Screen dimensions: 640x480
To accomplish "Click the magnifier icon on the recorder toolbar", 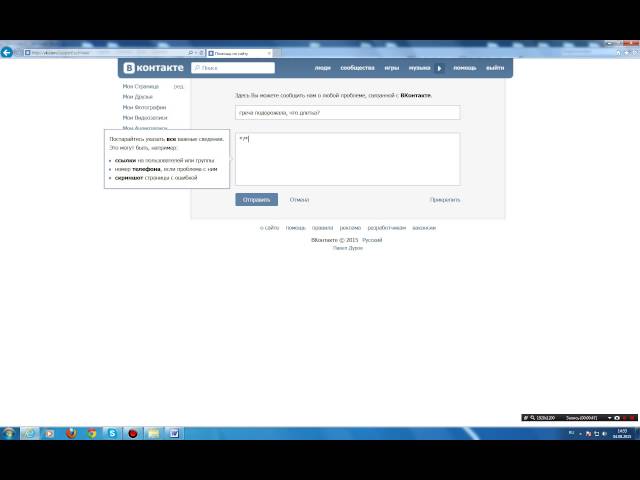I will click(x=533, y=418).
